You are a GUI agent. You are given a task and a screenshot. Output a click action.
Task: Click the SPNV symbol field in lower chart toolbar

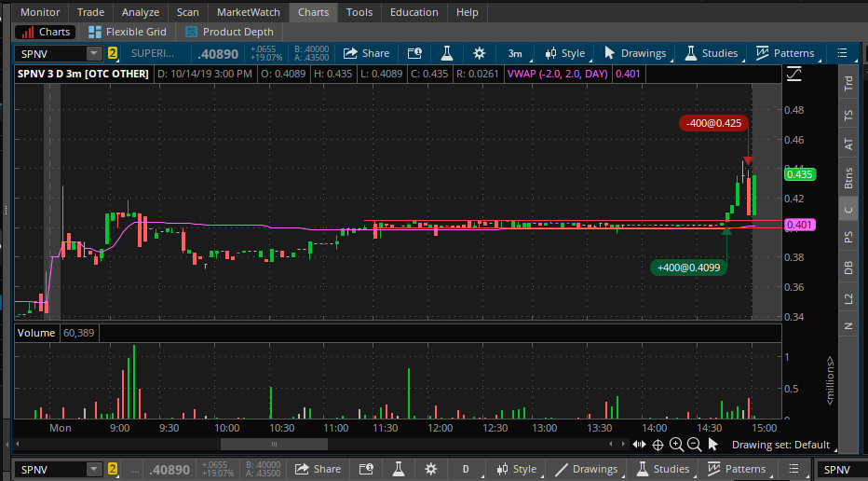click(x=51, y=470)
